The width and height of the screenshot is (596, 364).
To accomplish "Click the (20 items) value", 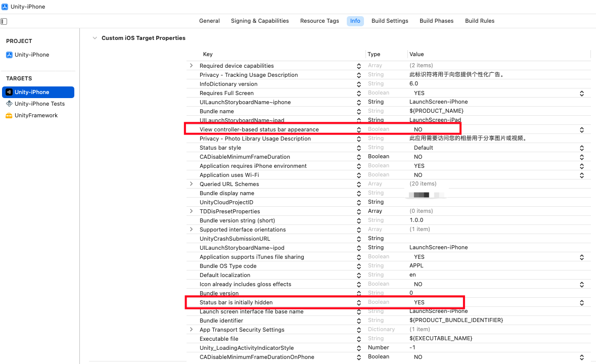I will click(423, 184).
